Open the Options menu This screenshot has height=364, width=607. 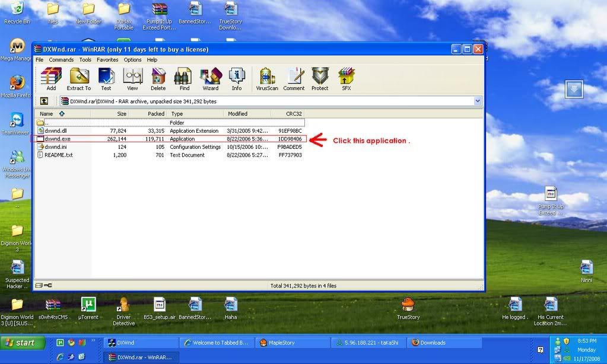coord(132,59)
